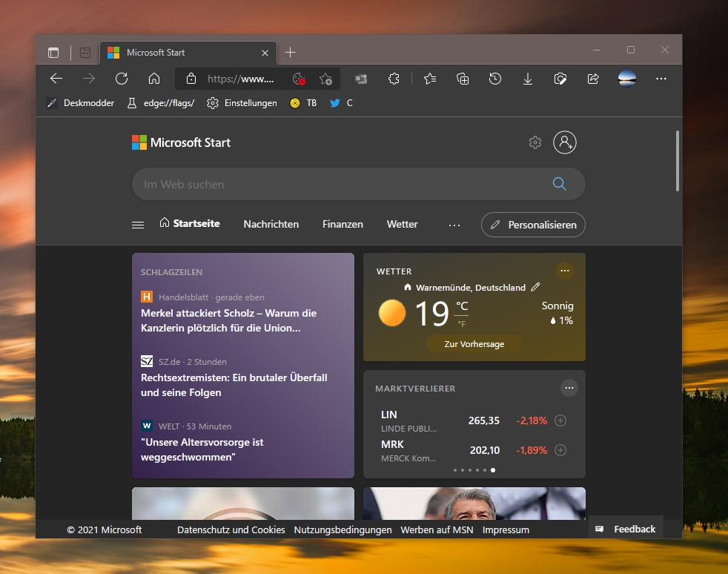The height and width of the screenshot is (574, 728).
Task: Click the sign-in account icon
Action: (x=565, y=142)
